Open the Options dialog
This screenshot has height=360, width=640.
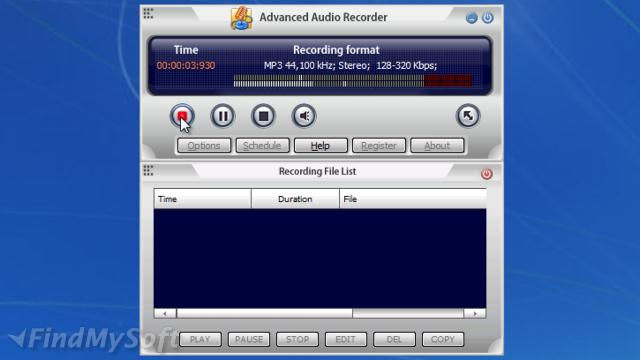click(204, 146)
